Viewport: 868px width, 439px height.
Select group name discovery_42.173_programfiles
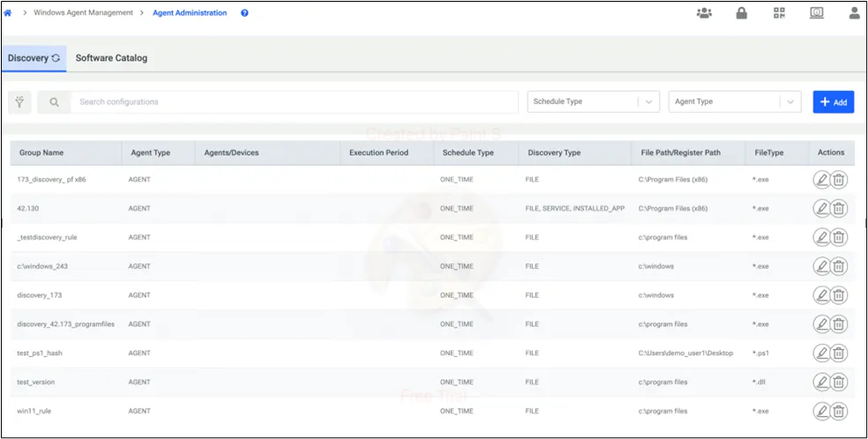tap(66, 324)
